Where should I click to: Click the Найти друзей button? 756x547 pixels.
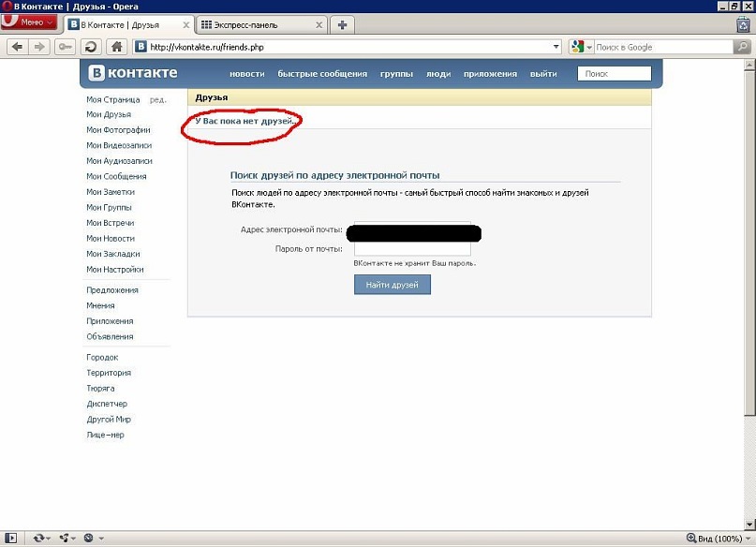click(392, 285)
